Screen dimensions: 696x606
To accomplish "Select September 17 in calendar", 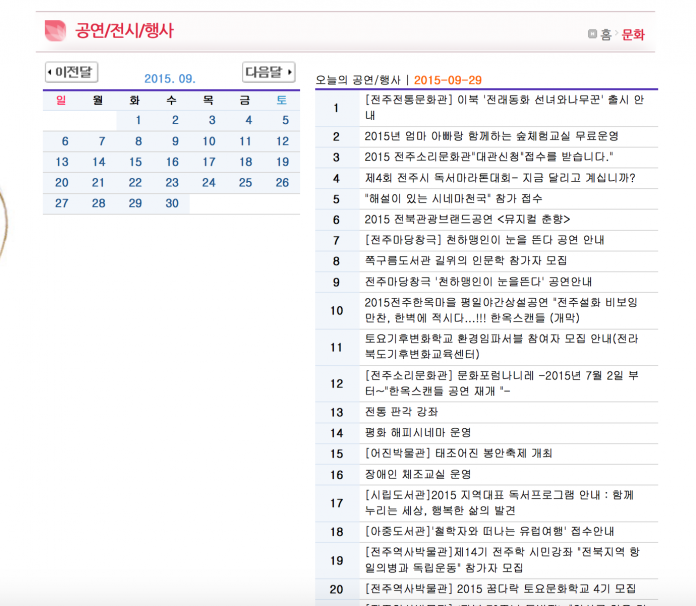I will click(209, 162).
